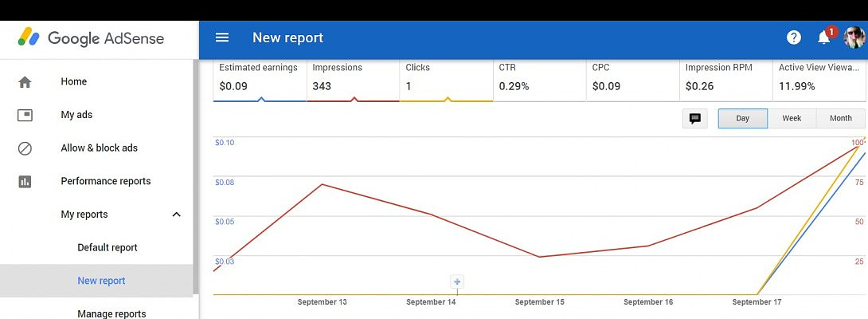Viewport: 868px width, 319px height.
Task: Click the Allow & block ads icon
Action: click(25, 148)
